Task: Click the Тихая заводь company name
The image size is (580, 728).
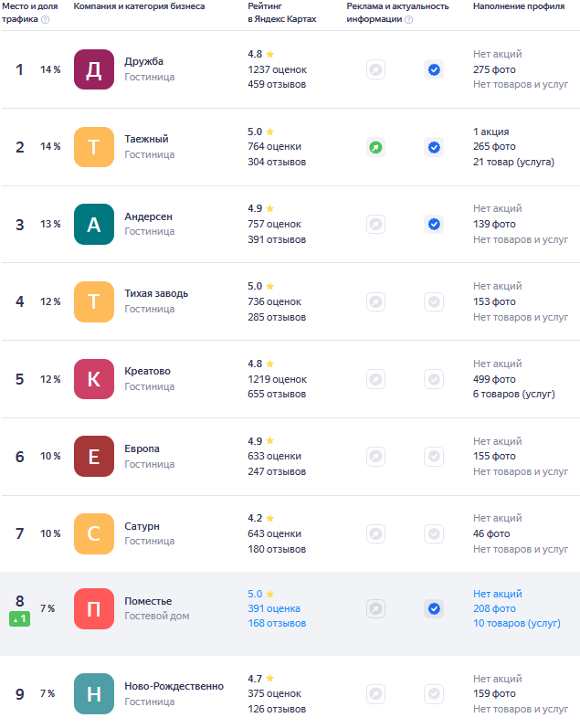Action: [156, 293]
